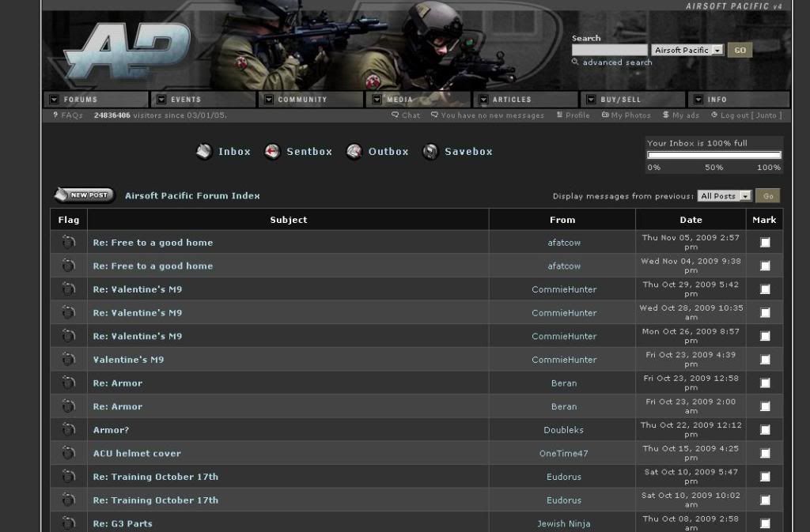
Task: Click the My ads dollar icon
Action: pos(666,115)
